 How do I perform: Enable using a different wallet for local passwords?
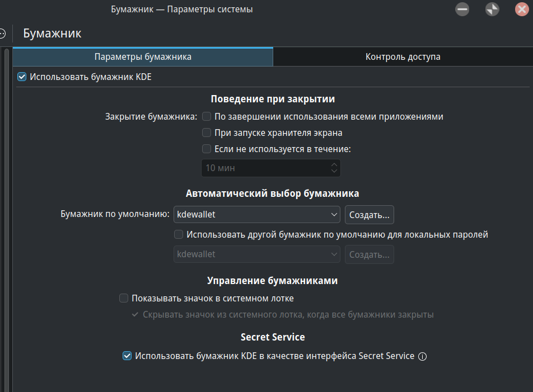point(179,235)
